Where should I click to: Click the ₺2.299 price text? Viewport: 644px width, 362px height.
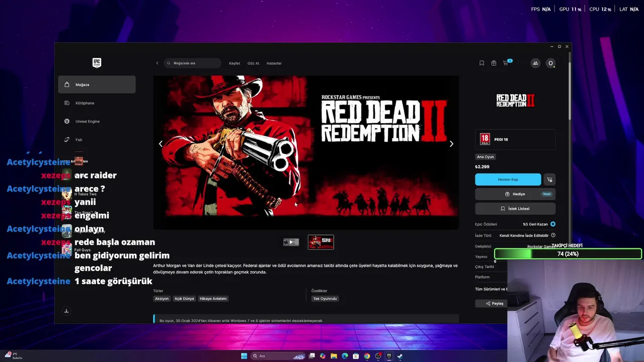(482, 167)
